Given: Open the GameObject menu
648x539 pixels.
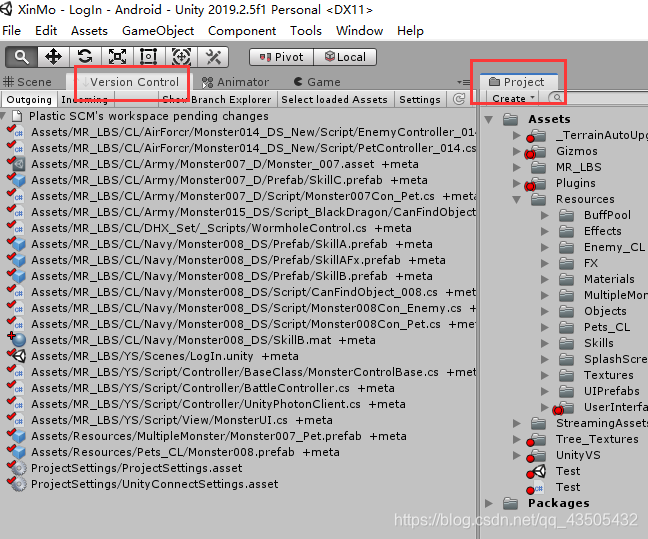Looking at the screenshot, I should (x=158, y=31).
